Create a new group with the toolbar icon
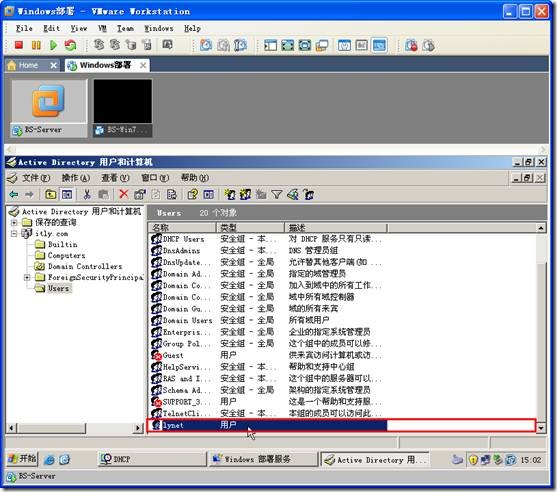Image resolution: width=557 pixels, height=492 pixels. pos(245,194)
